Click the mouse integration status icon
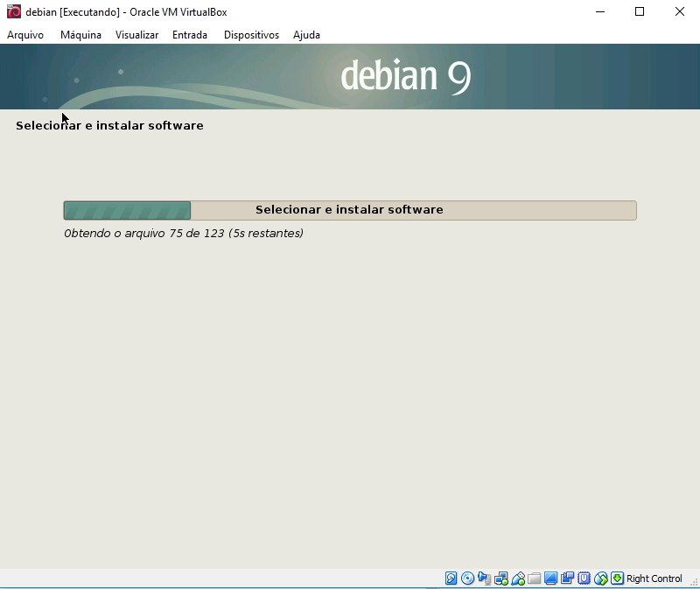This screenshot has width=700, height=589. (x=601, y=578)
